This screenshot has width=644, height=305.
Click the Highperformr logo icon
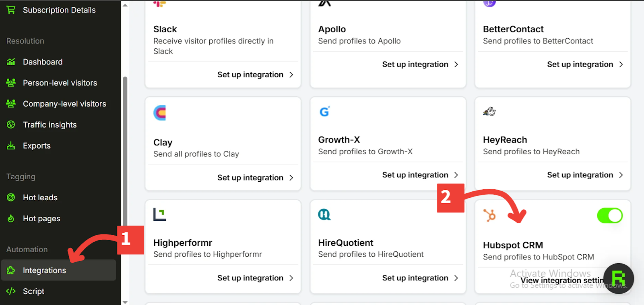click(x=160, y=214)
